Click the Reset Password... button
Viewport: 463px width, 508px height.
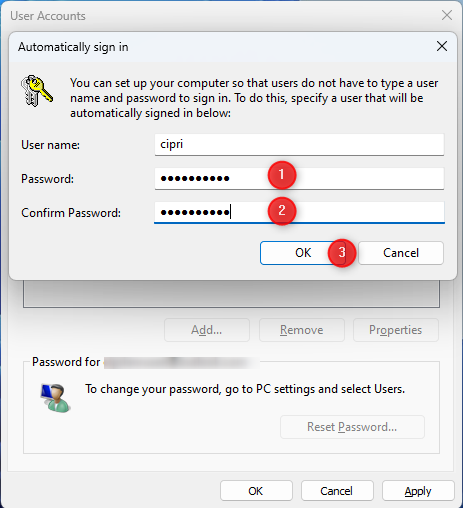352,427
